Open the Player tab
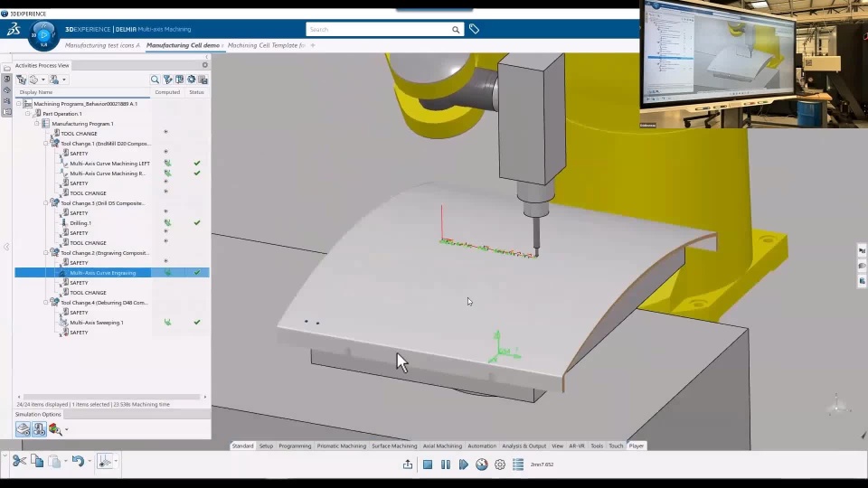 tap(636, 446)
